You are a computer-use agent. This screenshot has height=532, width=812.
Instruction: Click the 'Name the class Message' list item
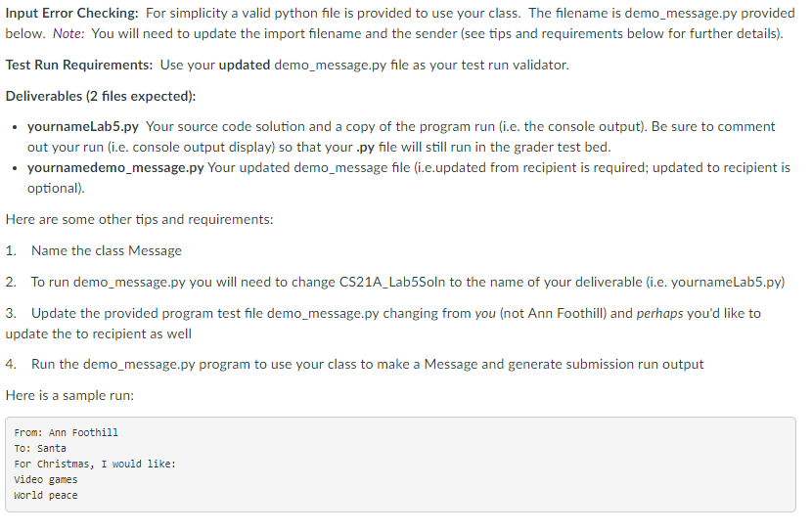(106, 250)
